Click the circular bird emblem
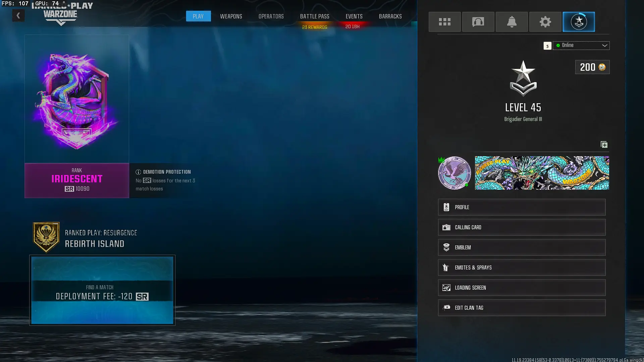Image resolution: width=644 pixels, height=362 pixels. point(454,173)
